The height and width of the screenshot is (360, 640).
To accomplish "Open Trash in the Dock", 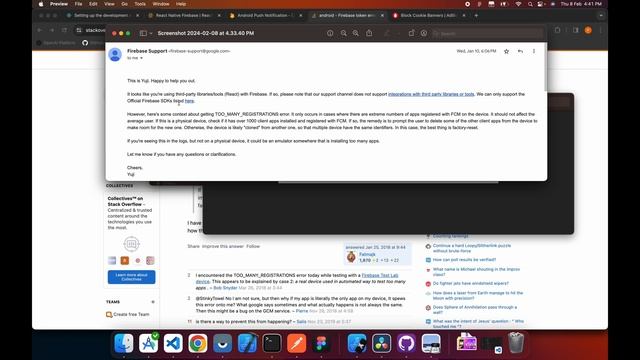I will (516, 342).
